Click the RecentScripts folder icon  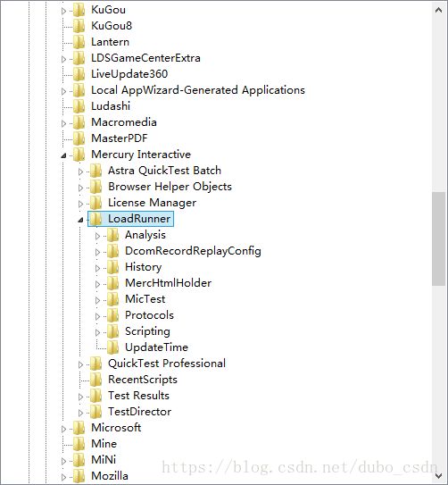pyautogui.click(x=95, y=380)
